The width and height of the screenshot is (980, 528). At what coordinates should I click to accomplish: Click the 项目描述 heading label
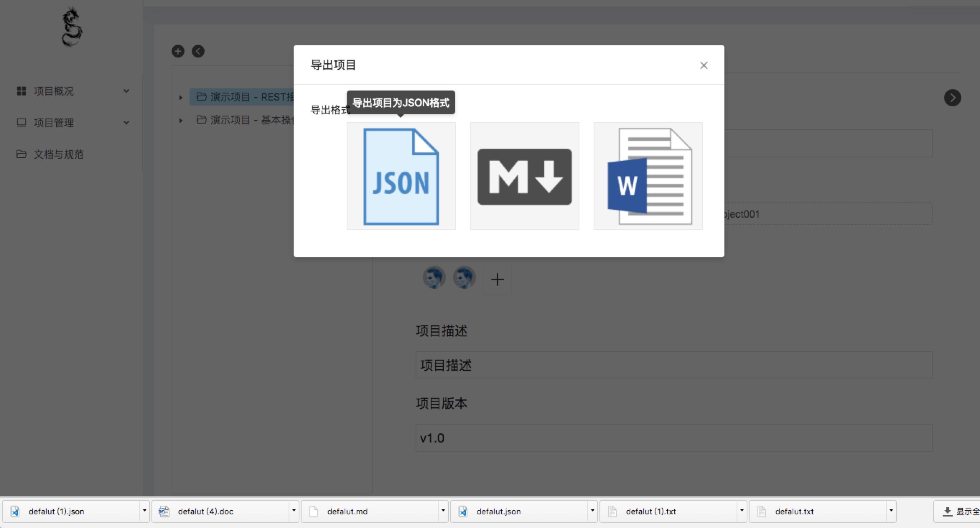click(441, 331)
